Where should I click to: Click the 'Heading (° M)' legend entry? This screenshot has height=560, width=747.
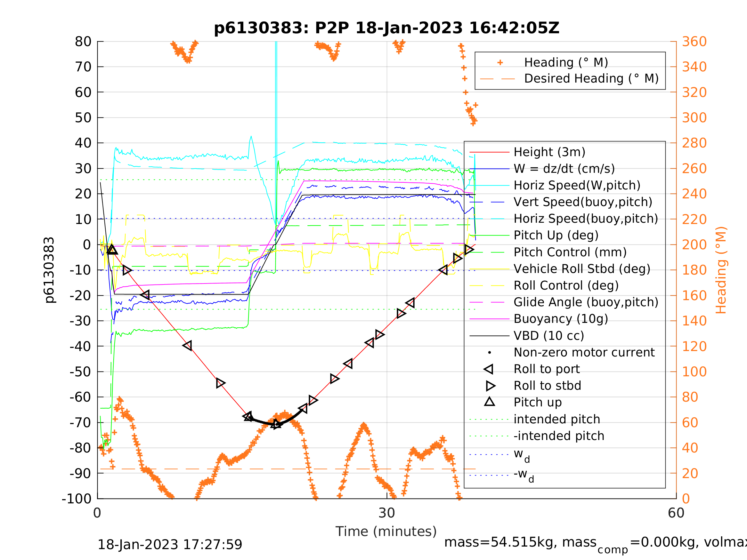(566, 62)
